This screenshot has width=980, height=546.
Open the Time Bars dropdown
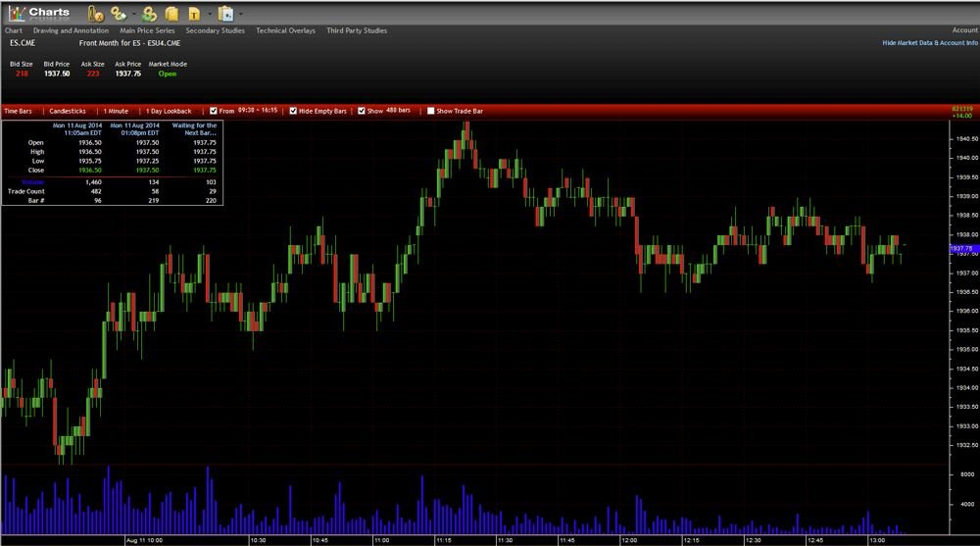click(x=19, y=111)
